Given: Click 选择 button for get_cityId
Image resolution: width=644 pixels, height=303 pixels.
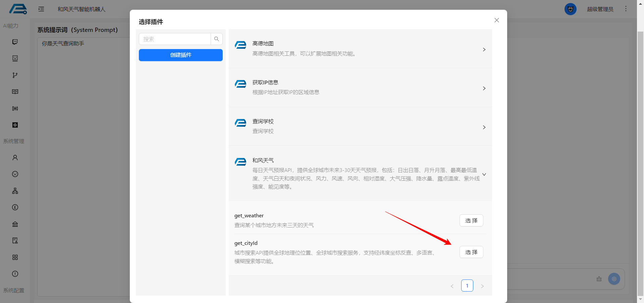Looking at the screenshot, I should [x=471, y=252].
